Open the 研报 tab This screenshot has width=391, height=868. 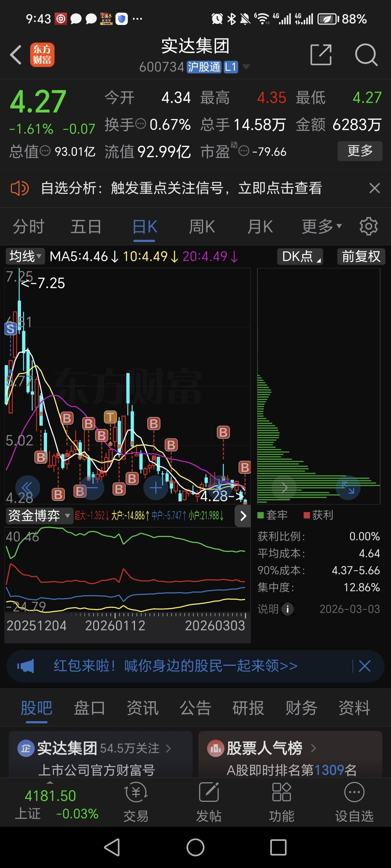(x=248, y=708)
